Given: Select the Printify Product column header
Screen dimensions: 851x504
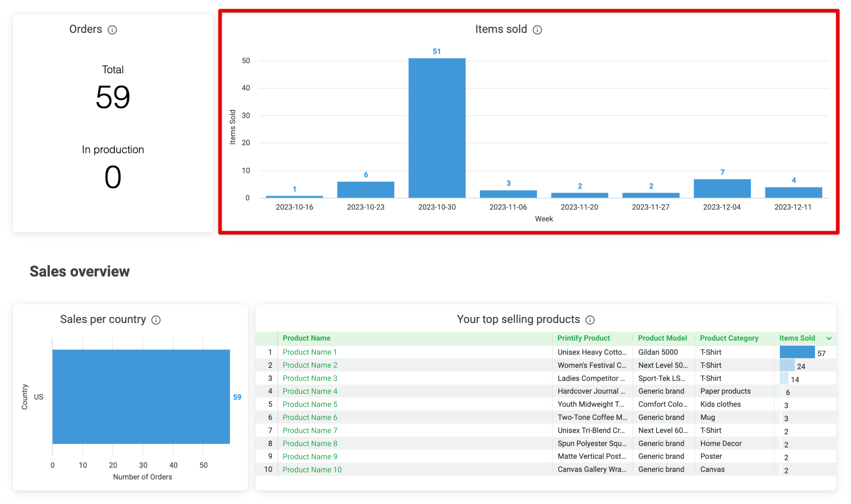Looking at the screenshot, I should click(583, 338).
